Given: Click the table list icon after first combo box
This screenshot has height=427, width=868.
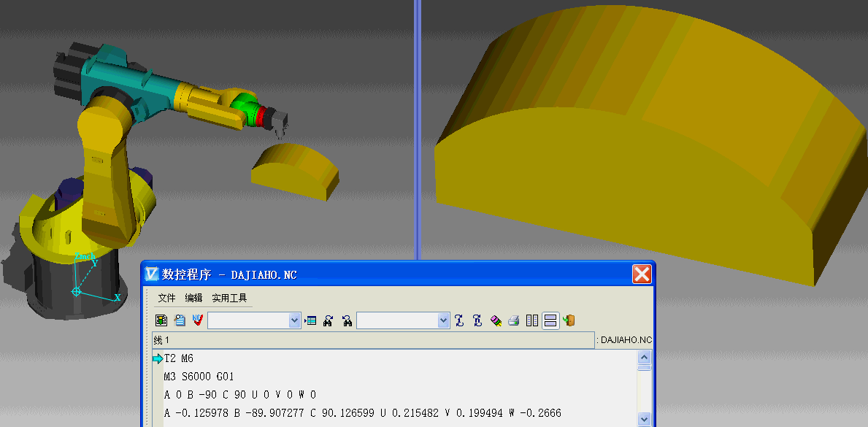Looking at the screenshot, I should (310, 320).
